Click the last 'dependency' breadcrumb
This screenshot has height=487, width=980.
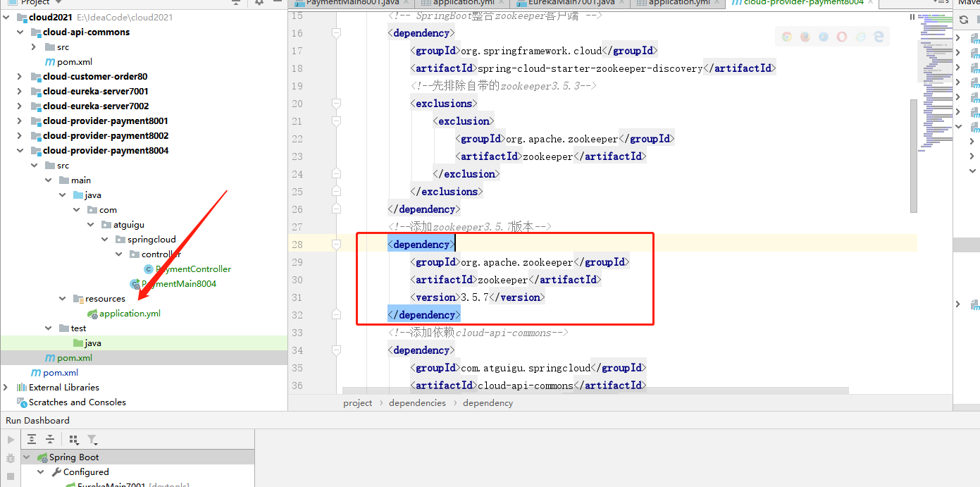click(x=488, y=403)
